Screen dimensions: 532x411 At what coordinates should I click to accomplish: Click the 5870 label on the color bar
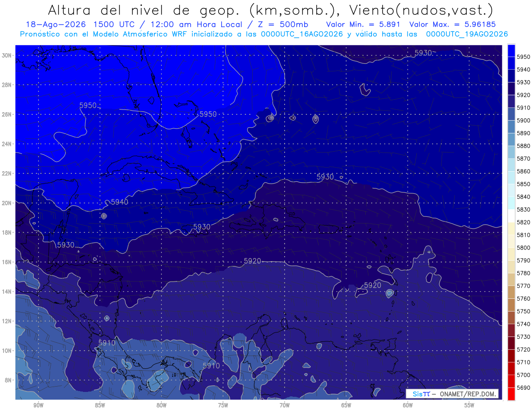click(524, 159)
